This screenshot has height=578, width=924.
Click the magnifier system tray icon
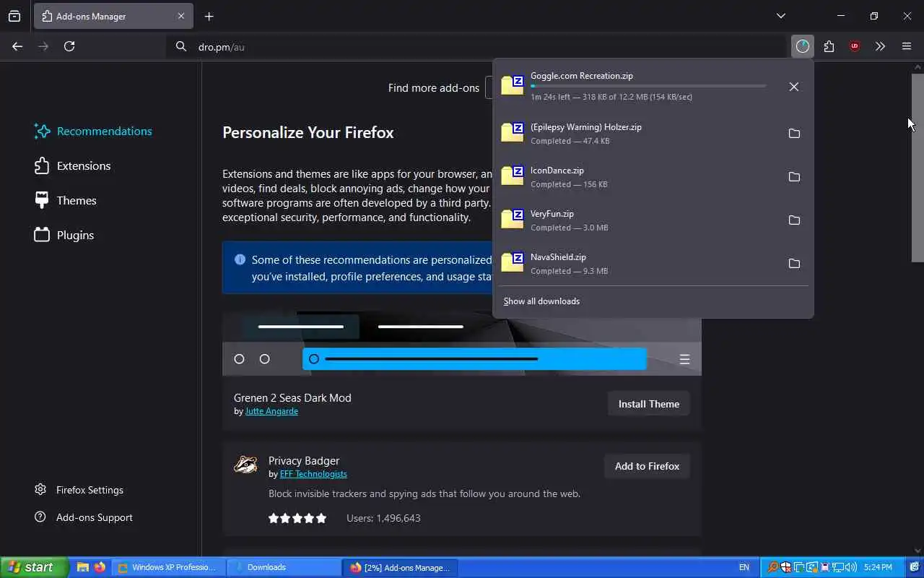click(x=772, y=567)
